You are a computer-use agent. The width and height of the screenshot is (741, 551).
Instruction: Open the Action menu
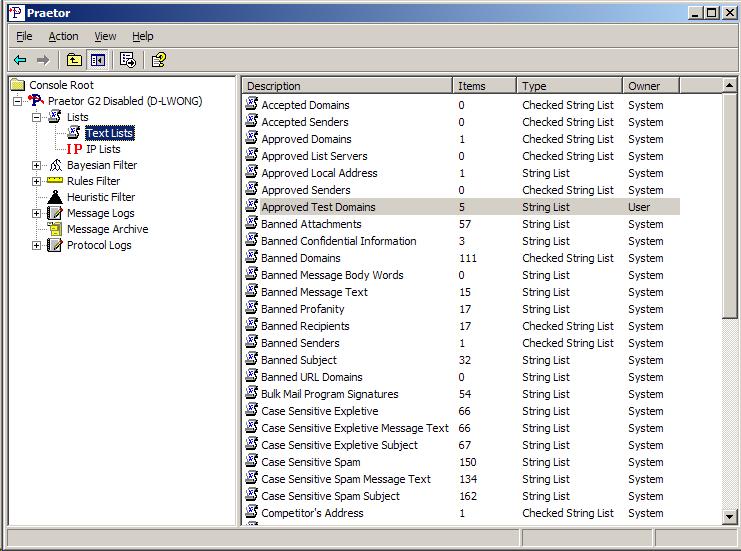pos(63,36)
